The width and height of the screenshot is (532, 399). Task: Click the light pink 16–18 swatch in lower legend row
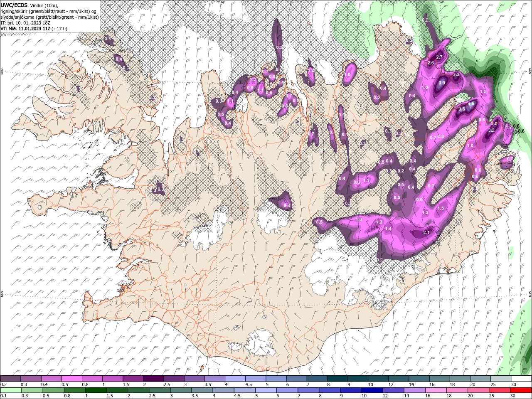(436, 390)
